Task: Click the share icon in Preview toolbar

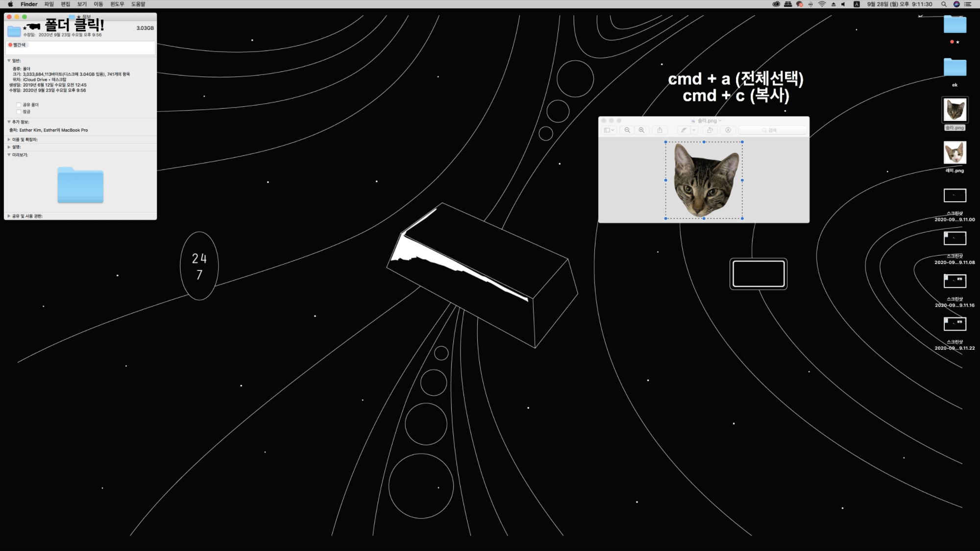Action: [x=660, y=130]
